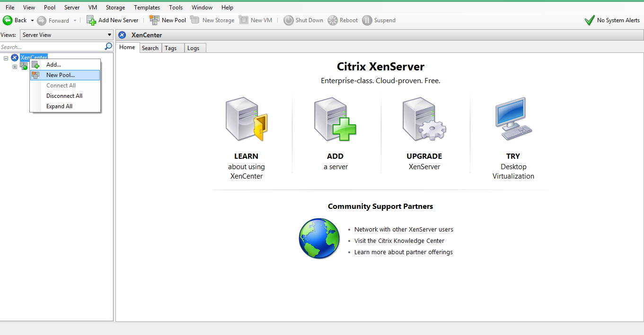
Task: Click Network with other XenServer users
Action: pos(404,230)
